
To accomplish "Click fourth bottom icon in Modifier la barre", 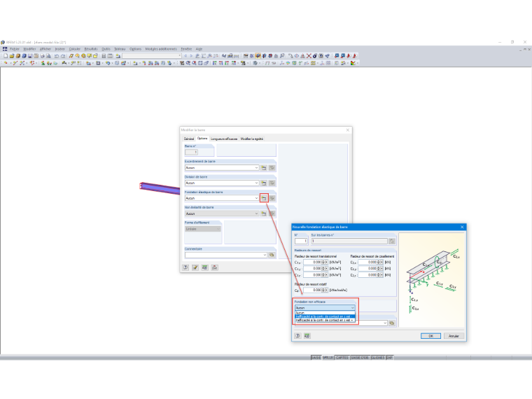I will point(214,267).
